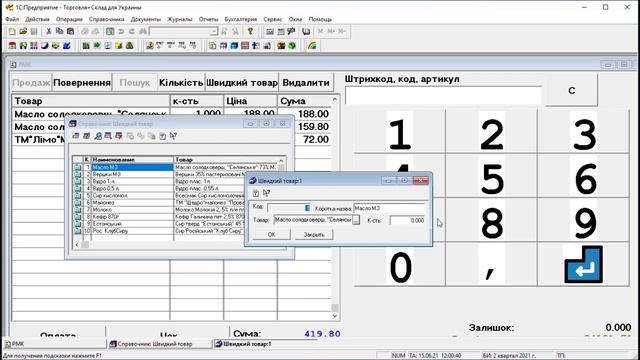
Task: Click the Швидкий товар button
Action: 242,83
